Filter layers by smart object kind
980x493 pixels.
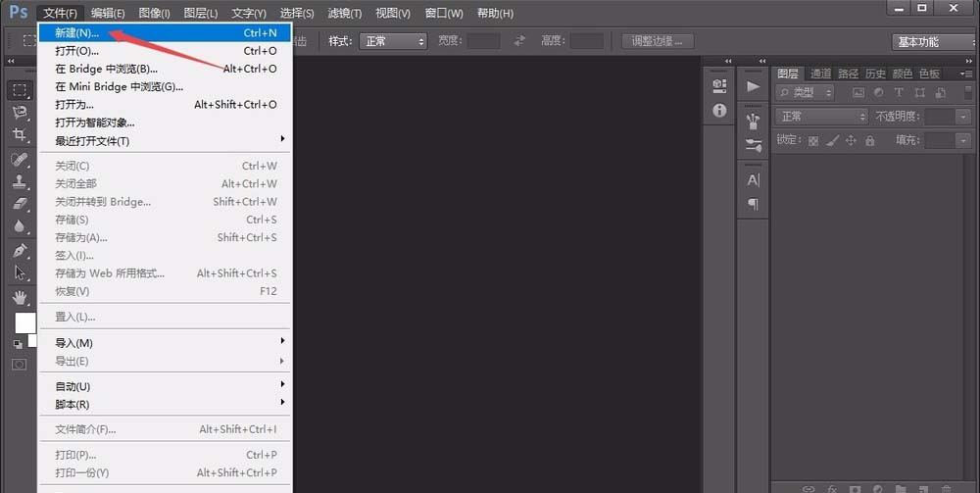click(x=940, y=92)
